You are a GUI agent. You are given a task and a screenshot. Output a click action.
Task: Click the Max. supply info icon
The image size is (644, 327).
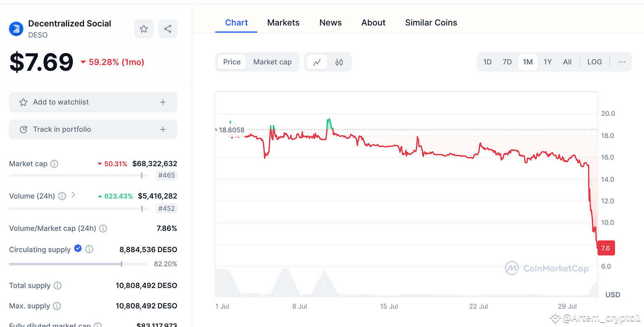[x=57, y=306]
